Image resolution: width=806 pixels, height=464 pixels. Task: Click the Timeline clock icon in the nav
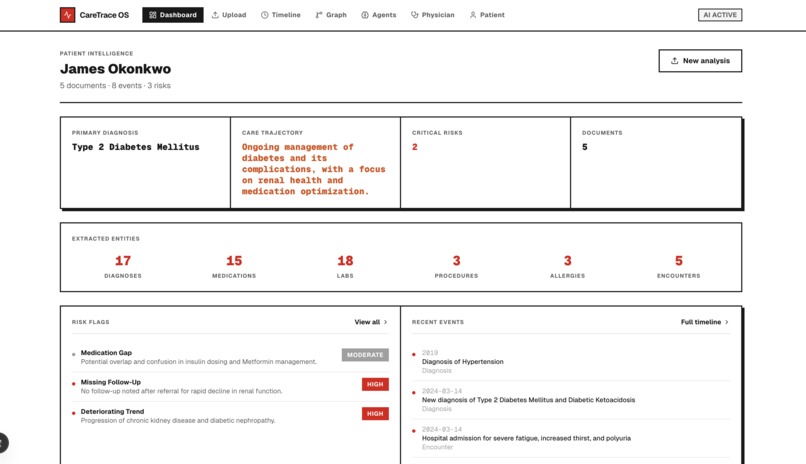pos(264,15)
